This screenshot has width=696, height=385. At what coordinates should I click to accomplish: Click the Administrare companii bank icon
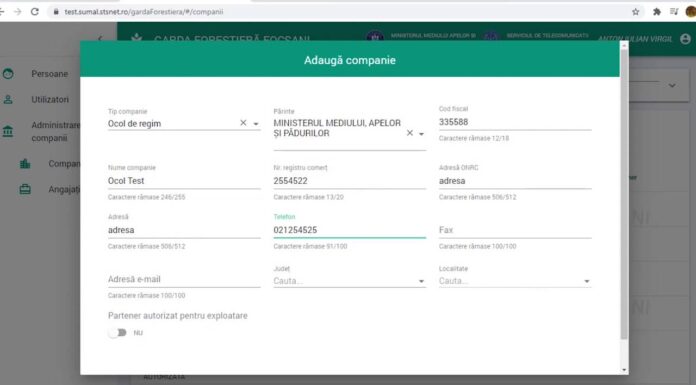tap(8, 131)
